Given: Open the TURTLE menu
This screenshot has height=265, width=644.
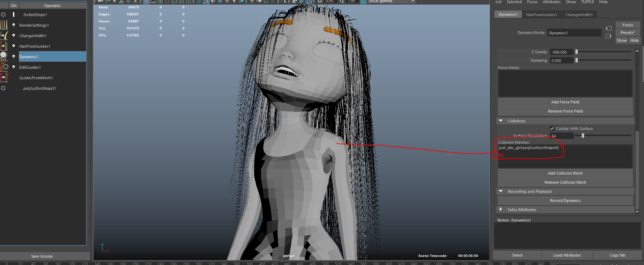Looking at the screenshot, I should pyautogui.click(x=587, y=2).
